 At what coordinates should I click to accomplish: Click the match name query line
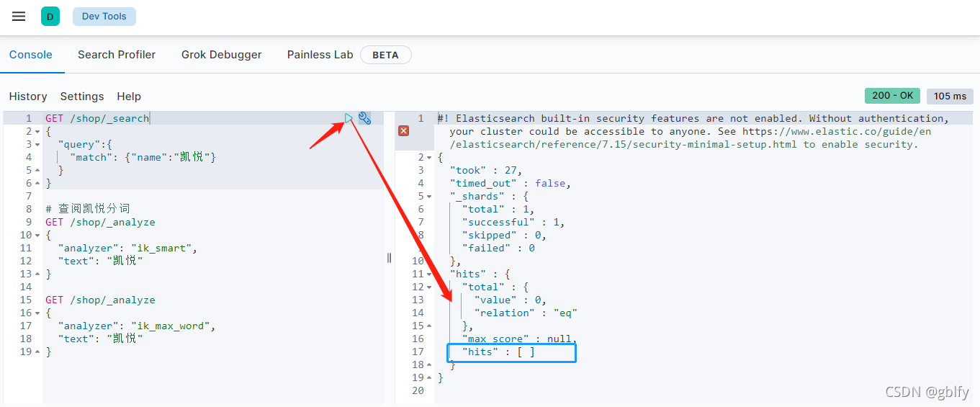pos(143,157)
